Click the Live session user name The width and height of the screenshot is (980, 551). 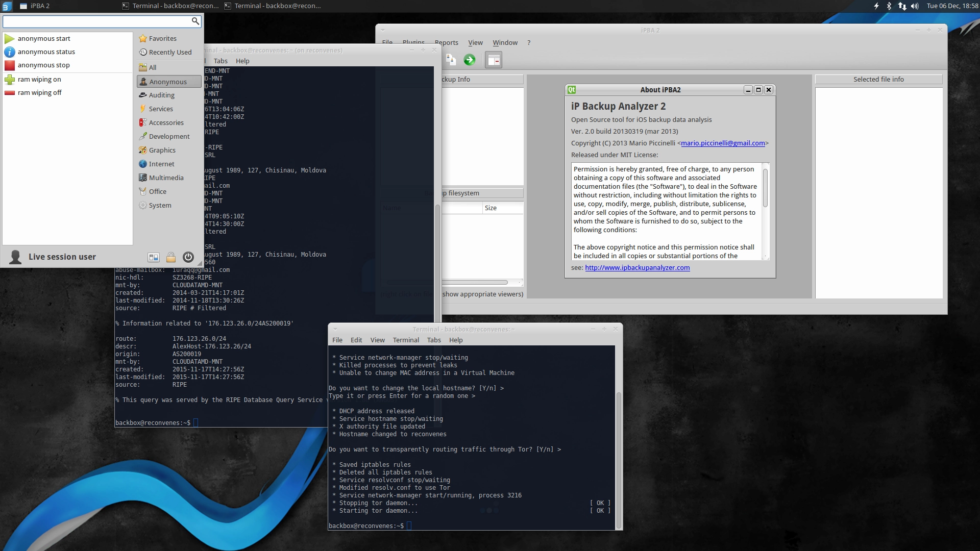[x=62, y=257]
